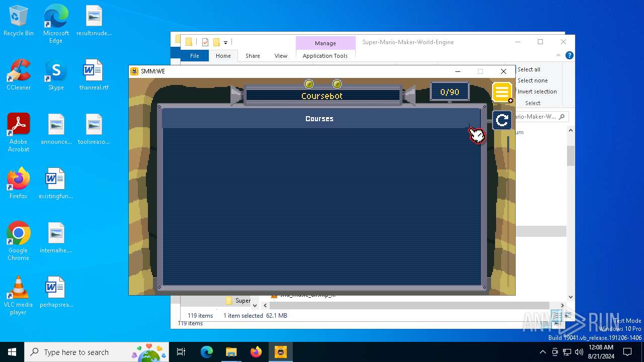Image resolution: width=644 pixels, height=362 pixels.
Task: Open the notification center icon
Action: pyautogui.click(x=627, y=352)
